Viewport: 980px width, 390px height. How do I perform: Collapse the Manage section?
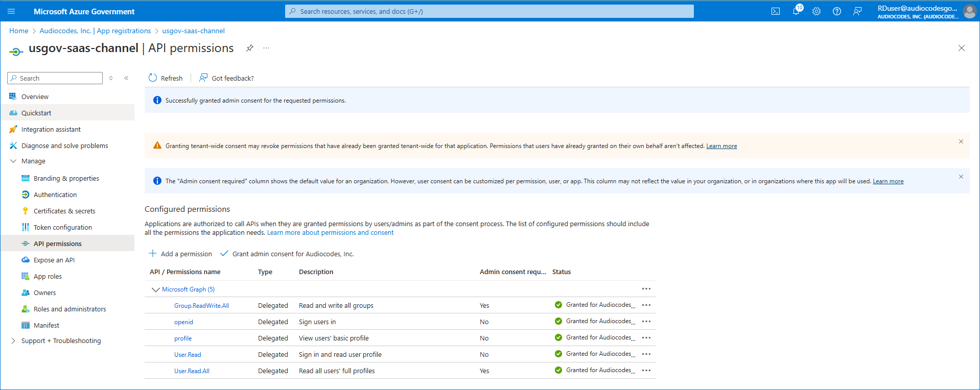(x=13, y=161)
